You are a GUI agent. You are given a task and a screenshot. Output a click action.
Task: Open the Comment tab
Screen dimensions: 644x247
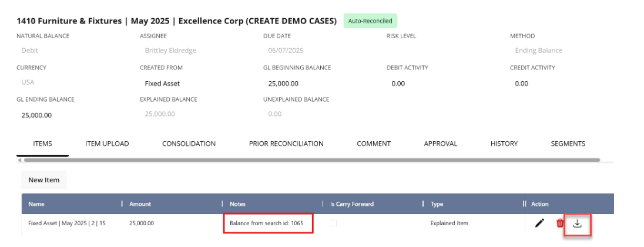[374, 143]
